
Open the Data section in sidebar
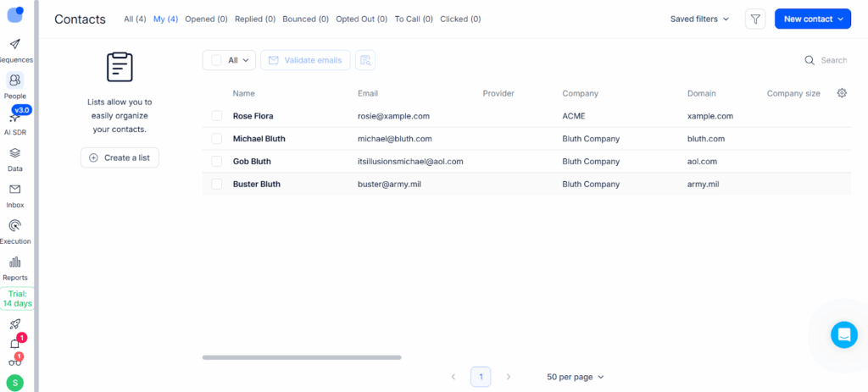tap(15, 159)
